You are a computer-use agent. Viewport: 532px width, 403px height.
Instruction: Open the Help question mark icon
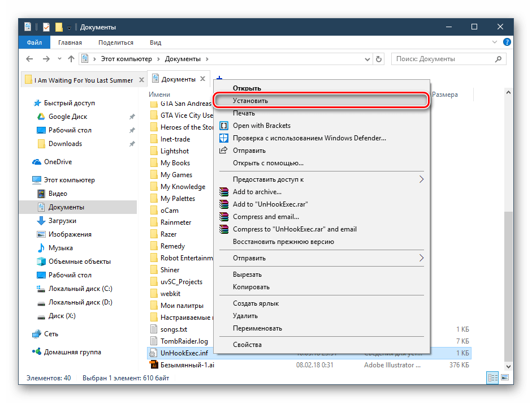507,42
